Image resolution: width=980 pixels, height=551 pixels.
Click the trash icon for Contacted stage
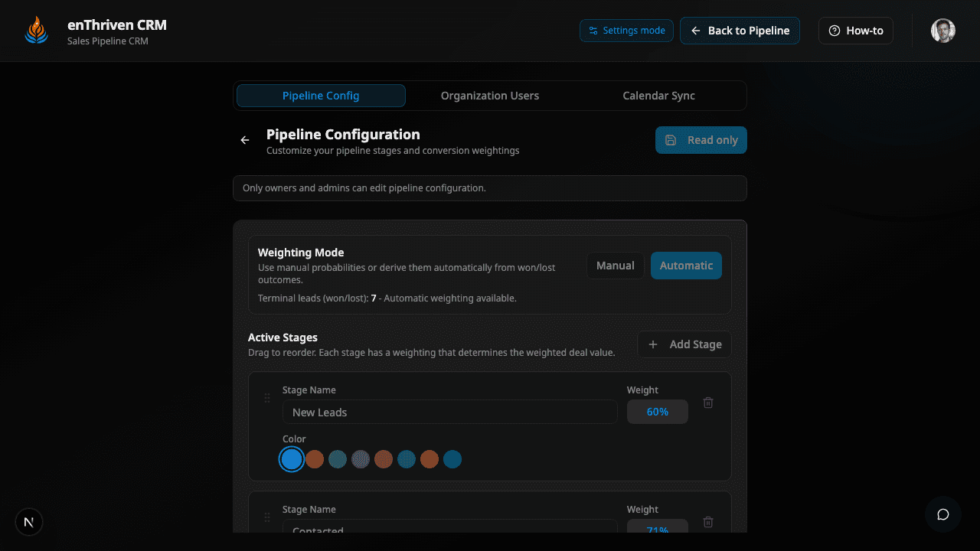pos(708,522)
